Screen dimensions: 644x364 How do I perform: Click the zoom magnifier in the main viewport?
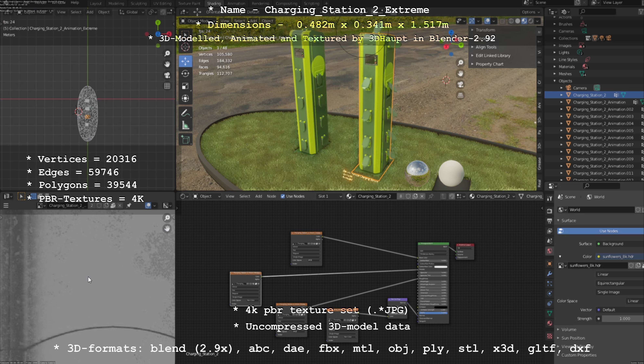click(460, 63)
